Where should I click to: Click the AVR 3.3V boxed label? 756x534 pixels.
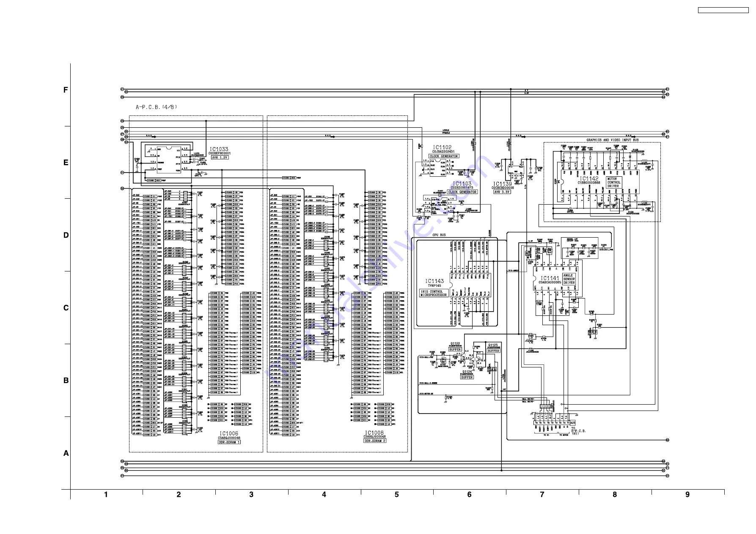click(502, 192)
